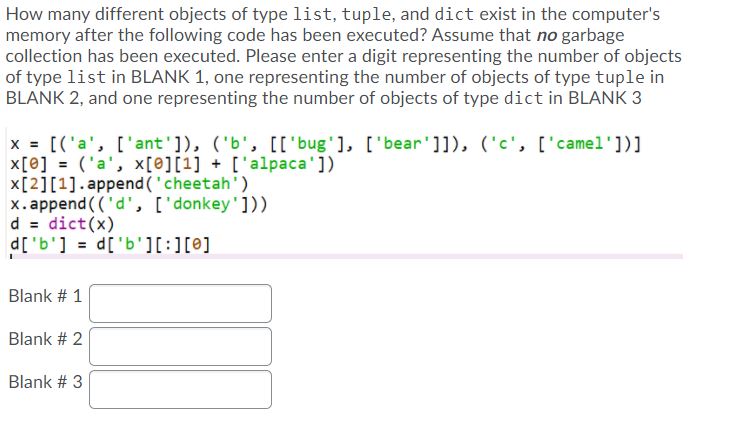Click the line "d['b'] = d['b'][:][0]"
Image resolution: width=732 pixels, height=429 pixels.
[110, 244]
